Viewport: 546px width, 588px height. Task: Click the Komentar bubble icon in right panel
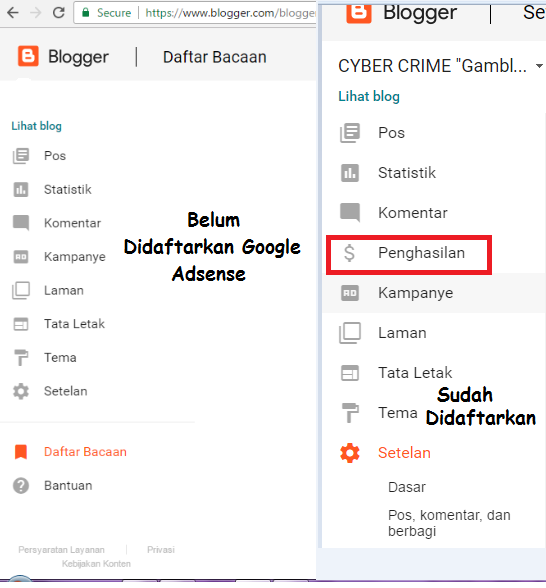point(350,213)
